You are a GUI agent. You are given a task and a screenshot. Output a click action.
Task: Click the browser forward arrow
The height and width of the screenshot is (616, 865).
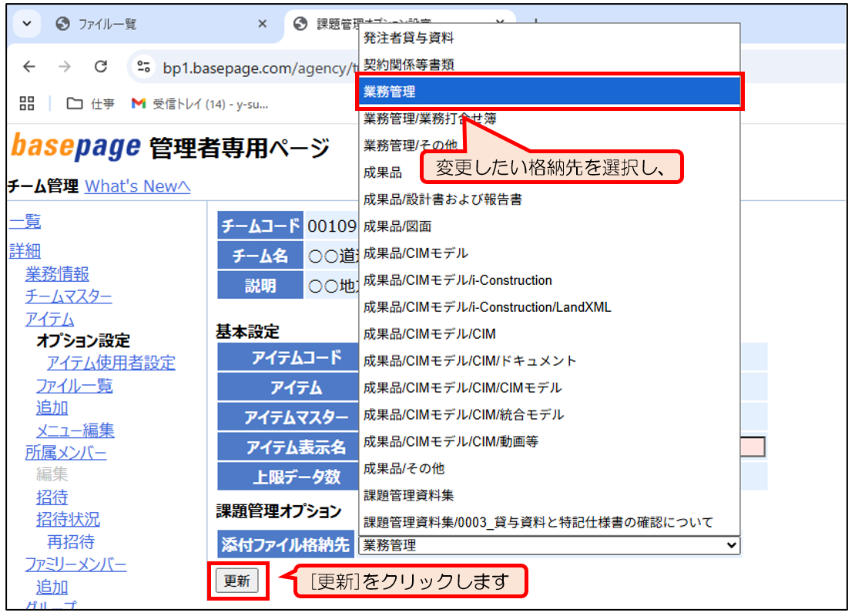(65, 67)
